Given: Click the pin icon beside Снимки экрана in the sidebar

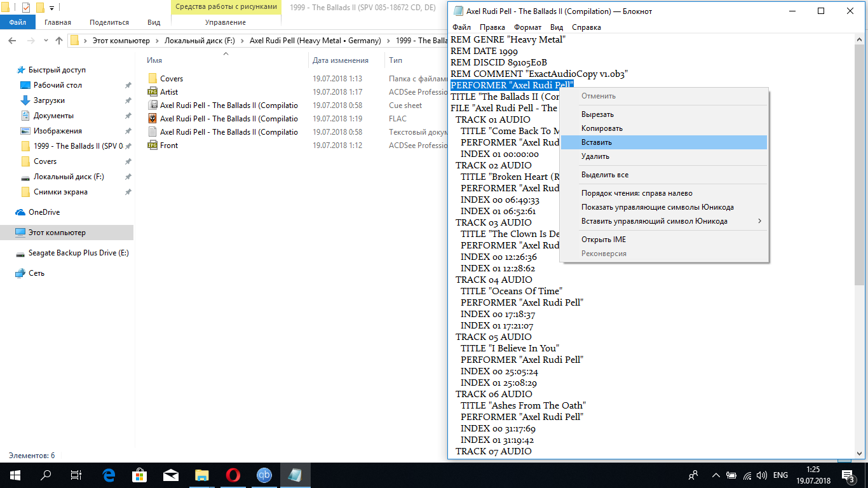Looking at the screenshot, I should [128, 192].
